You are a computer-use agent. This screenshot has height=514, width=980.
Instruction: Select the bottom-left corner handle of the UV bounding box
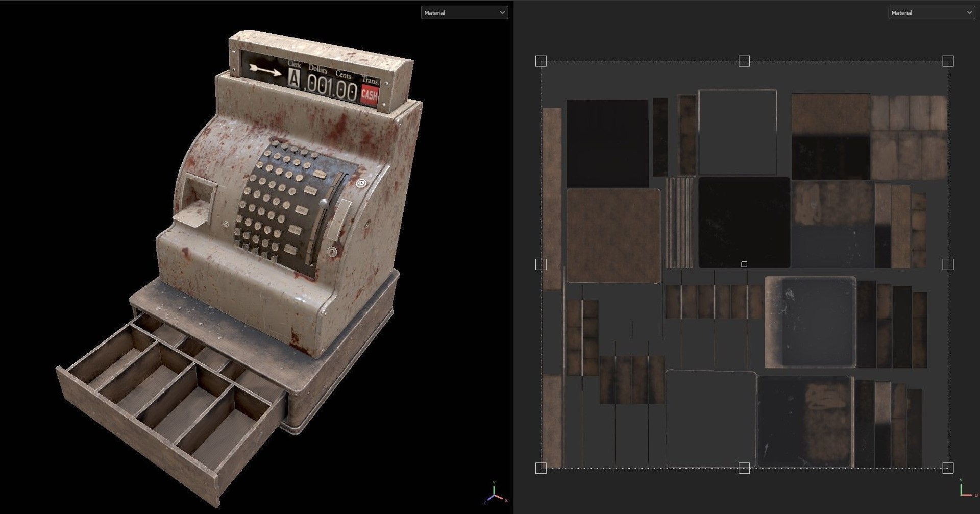[x=541, y=468]
